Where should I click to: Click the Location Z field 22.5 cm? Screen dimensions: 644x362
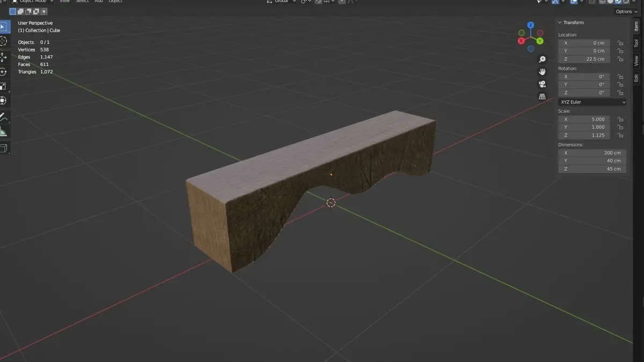click(x=584, y=59)
